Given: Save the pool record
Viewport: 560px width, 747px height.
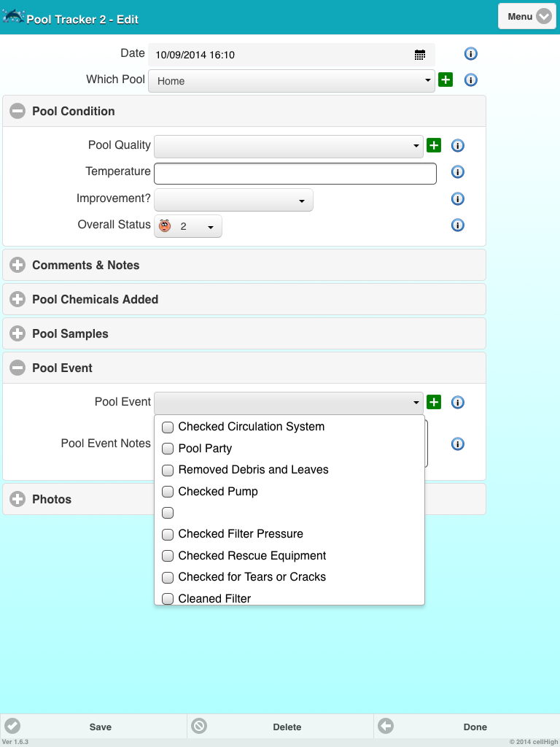Looking at the screenshot, I should tap(93, 727).
